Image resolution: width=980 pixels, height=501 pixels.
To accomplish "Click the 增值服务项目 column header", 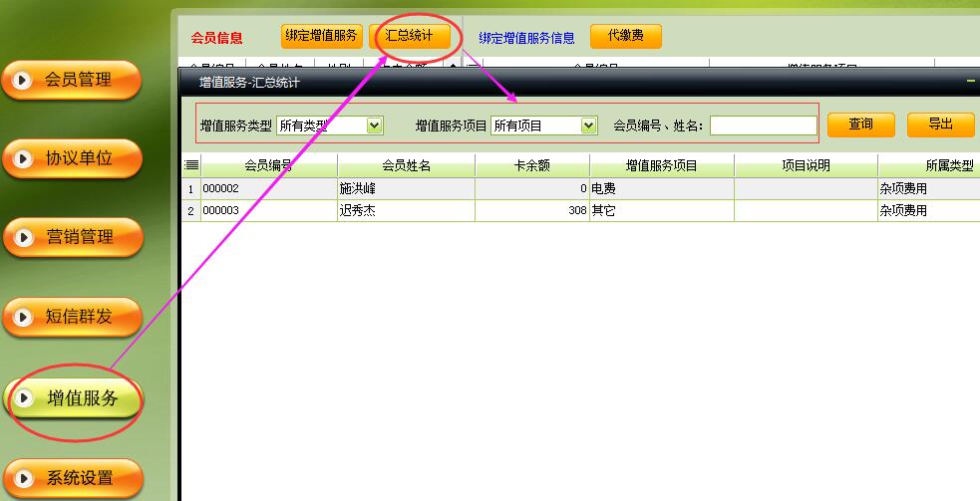I will [661, 165].
